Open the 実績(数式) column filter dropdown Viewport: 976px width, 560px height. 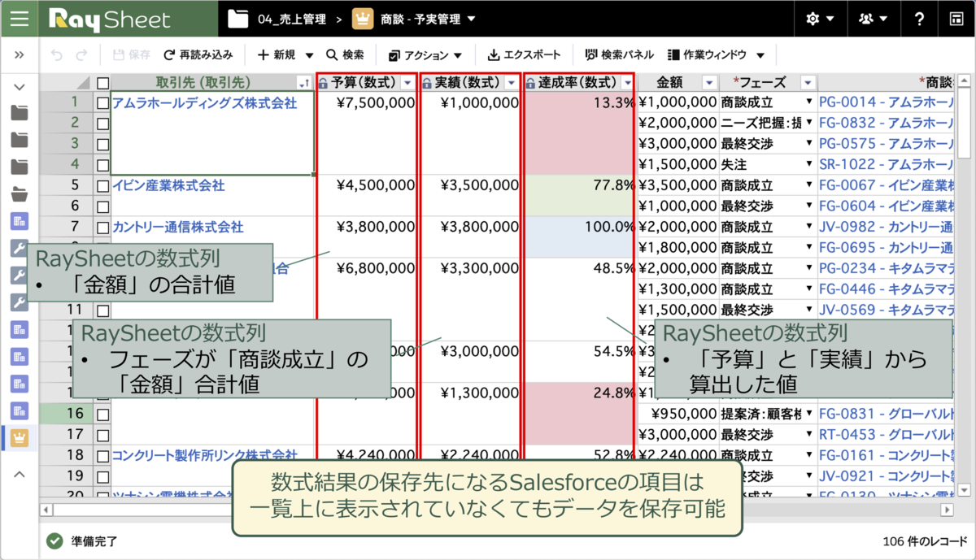click(x=511, y=83)
